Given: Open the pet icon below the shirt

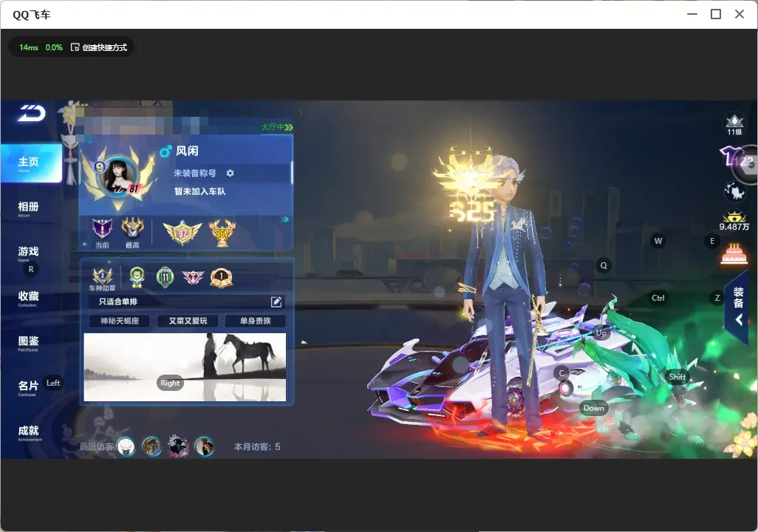Looking at the screenshot, I should point(735,192).
